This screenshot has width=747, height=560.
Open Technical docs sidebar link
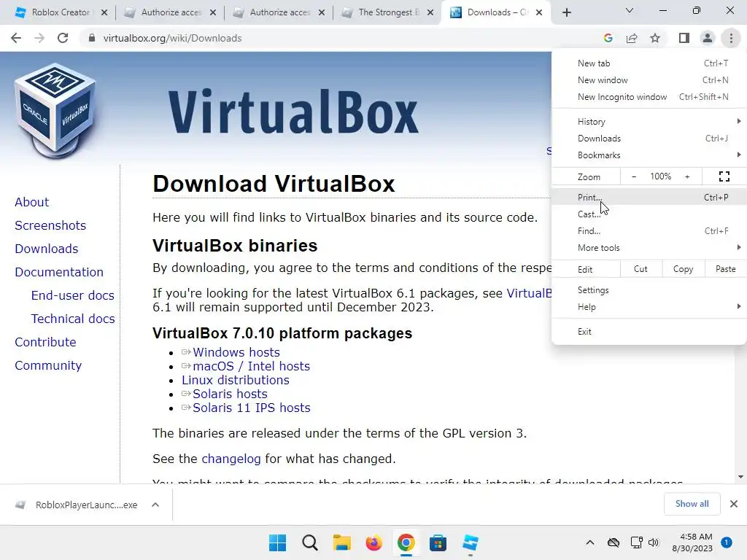[73, 319]
